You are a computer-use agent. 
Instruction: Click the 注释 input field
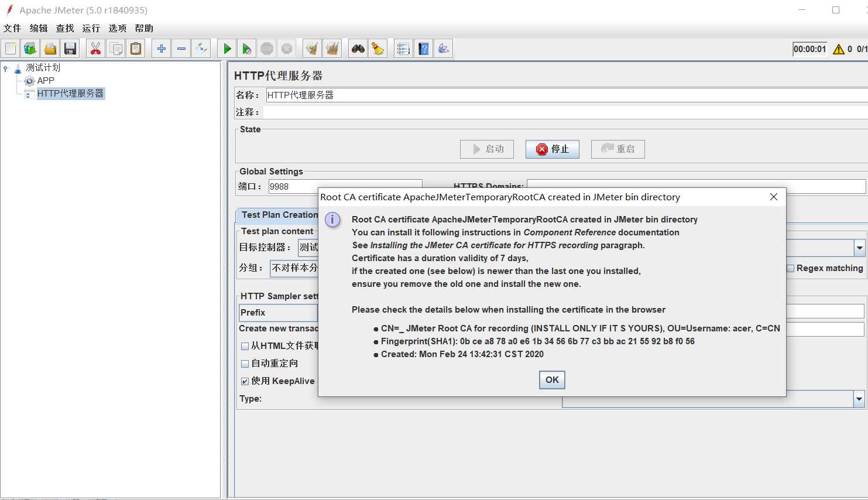pyautogui.click(x=567, y=112)
